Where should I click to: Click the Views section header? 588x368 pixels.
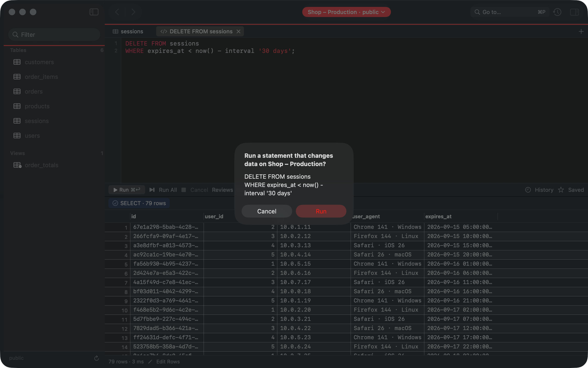point(17,153)
